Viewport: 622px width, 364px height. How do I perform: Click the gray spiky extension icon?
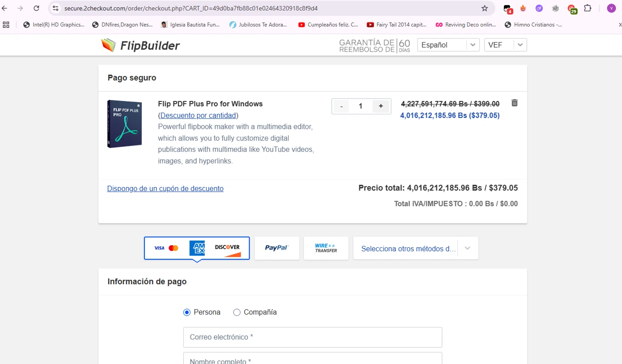(556, 8)
